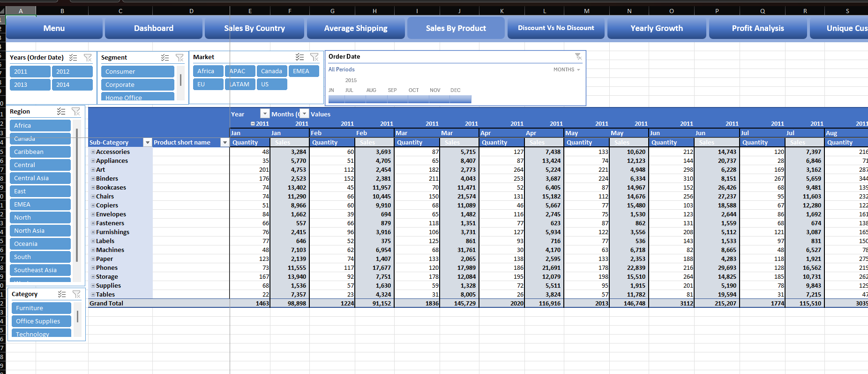868x374 pixels.
Task: Clear filter on Years (Order Date) slicer
Action: point(88,57)
